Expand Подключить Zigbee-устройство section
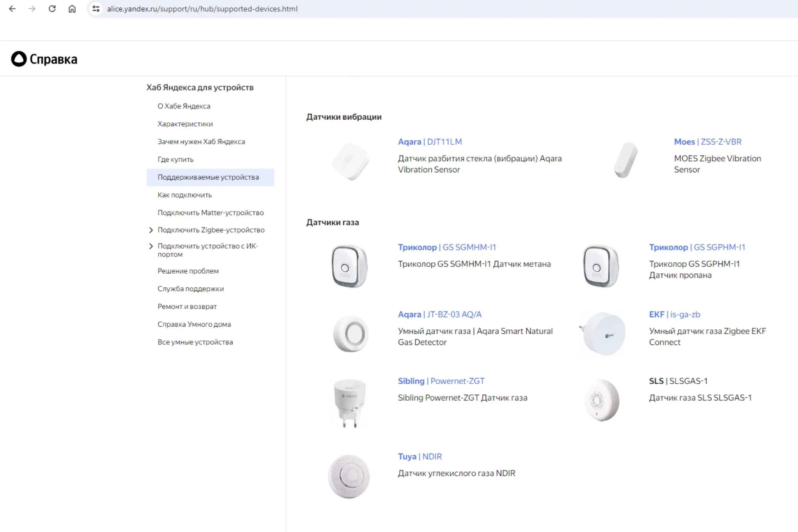 pyautogui.click(x=151, y=230)
